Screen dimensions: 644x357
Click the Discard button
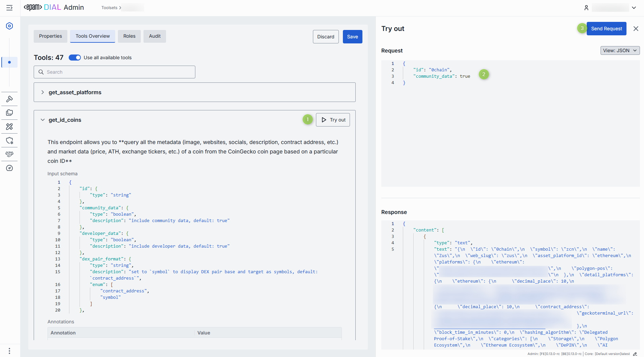(x=325, y=37)
